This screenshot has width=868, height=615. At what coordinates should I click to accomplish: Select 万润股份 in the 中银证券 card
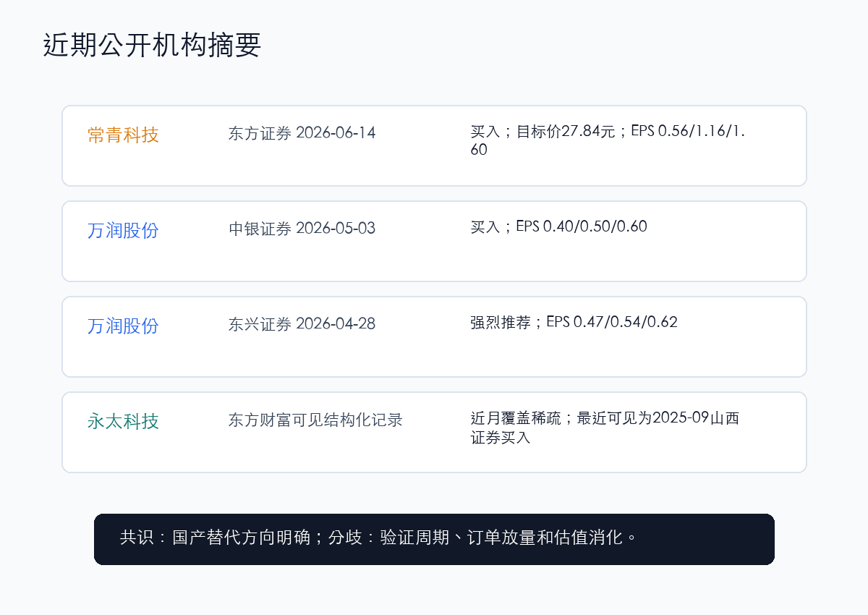pyautogui.click(x=123, y=231)
